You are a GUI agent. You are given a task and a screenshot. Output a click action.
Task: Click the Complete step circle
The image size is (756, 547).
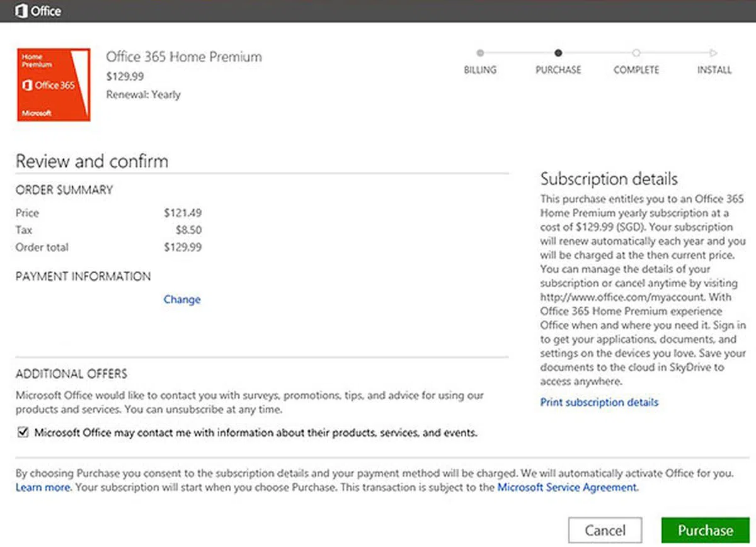tap(636, 54)
